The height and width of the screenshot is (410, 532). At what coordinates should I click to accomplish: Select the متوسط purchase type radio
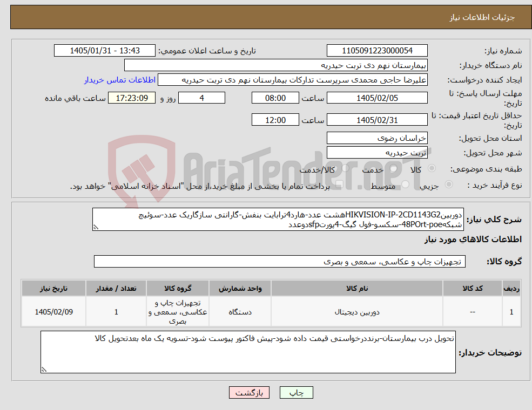click(x=406, y=184)
